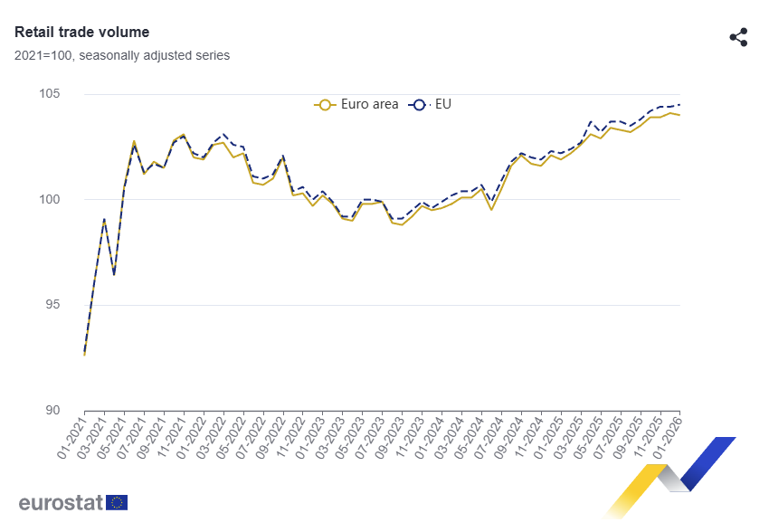769x532 pixels.
Task: Click the yellow-blue ribbon graphic
Action: (669, 477)
